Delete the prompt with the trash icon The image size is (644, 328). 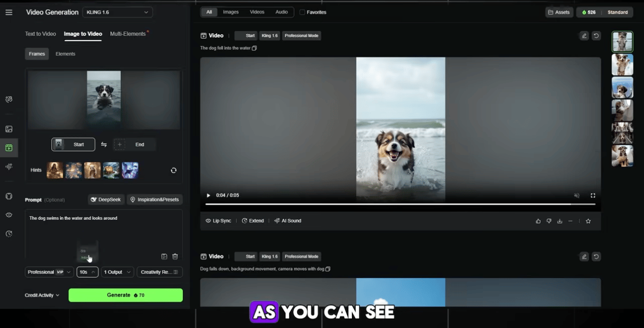[x=175, y=257]
